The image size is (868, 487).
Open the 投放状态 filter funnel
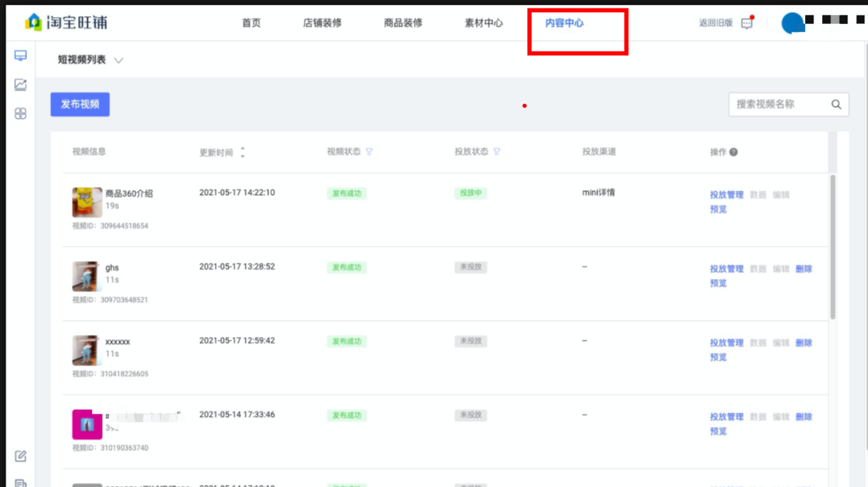[497, 152]
